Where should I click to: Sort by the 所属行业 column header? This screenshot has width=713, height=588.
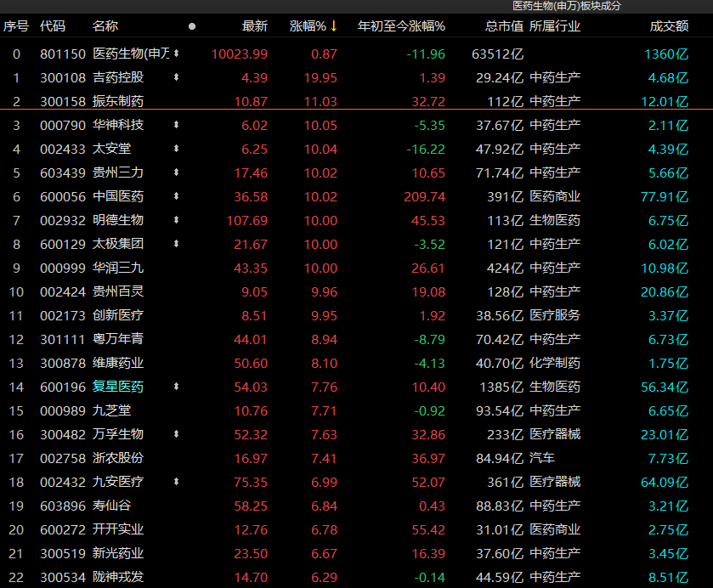pyautogui.click(x=555, y=26)
